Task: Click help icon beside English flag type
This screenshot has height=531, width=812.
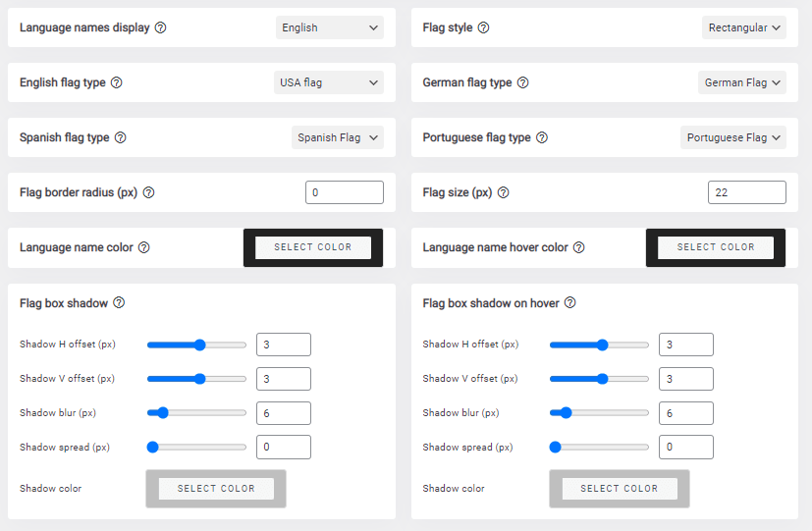Action: tap(117, 82)
